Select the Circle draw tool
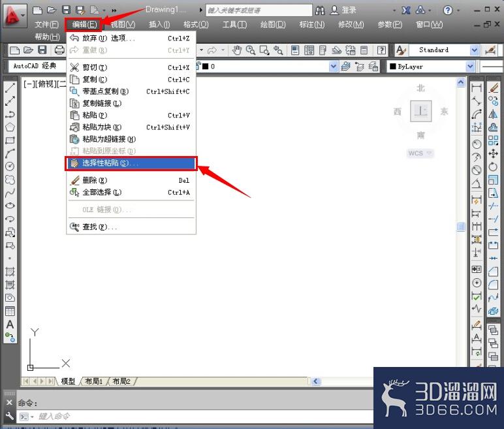The width and height of the screenshot is (504, 429). coord(10,167)
